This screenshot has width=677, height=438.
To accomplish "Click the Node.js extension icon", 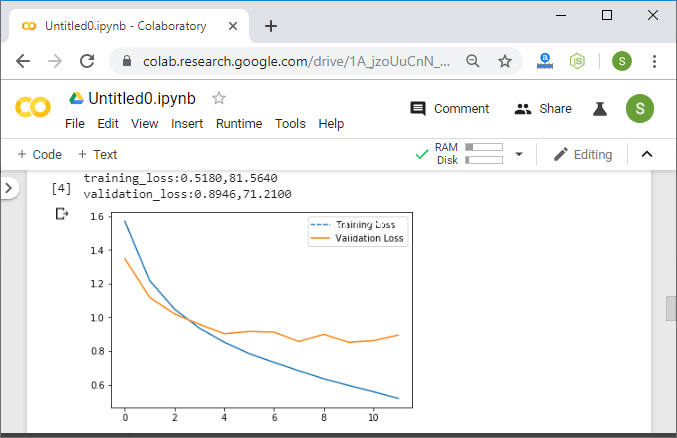I will 578,61.
